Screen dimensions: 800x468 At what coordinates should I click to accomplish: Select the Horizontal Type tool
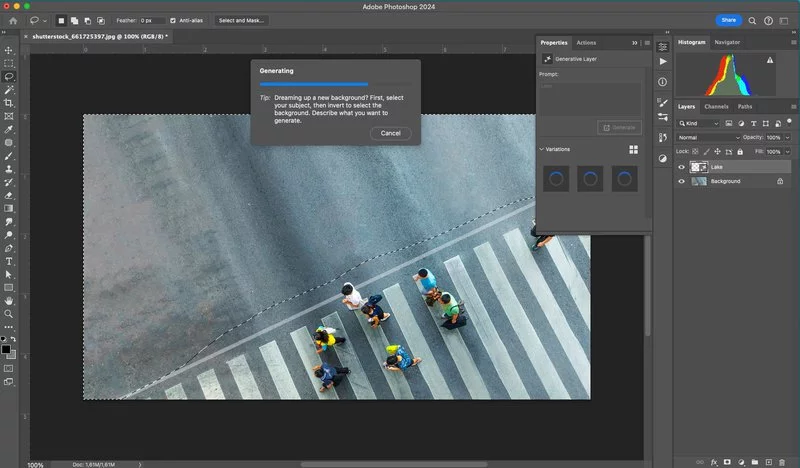click(x=9, y=260)
